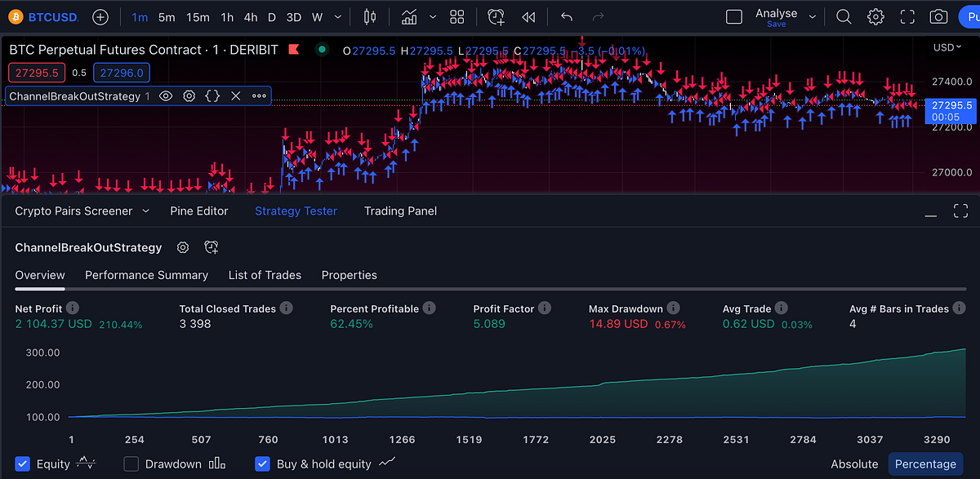This screenshot has width=980, height=479.
Task: Open the USD currency dropdown on the price axis
Action: pos(947,47)
